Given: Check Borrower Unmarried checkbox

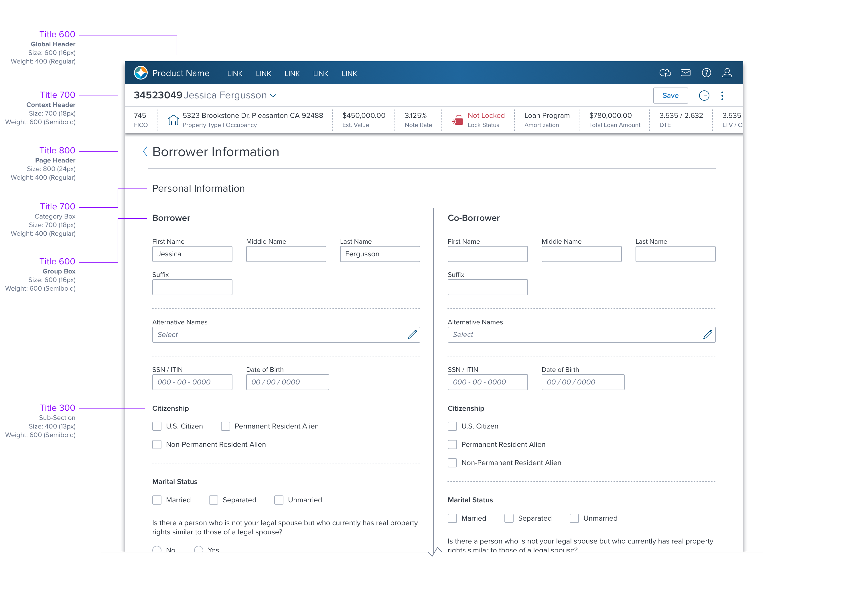Looking at the screenshot, I should pyautogui.click(x=279, y=500).
